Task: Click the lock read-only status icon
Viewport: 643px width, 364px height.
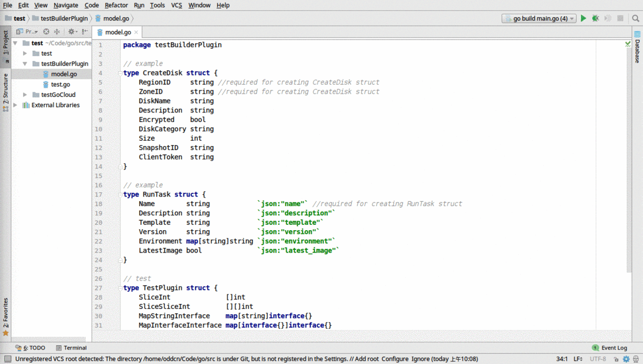Action: pyautogui.click(x=616, y=359)
